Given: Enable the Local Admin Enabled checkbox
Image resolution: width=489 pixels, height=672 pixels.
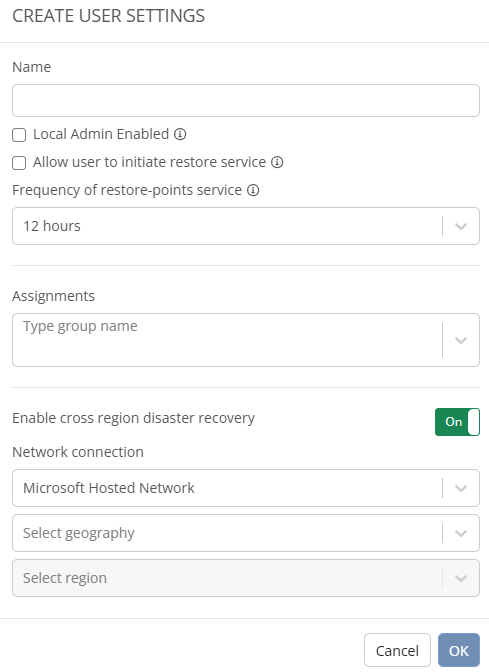Looking at the screenshot, I should coord(19,135).
